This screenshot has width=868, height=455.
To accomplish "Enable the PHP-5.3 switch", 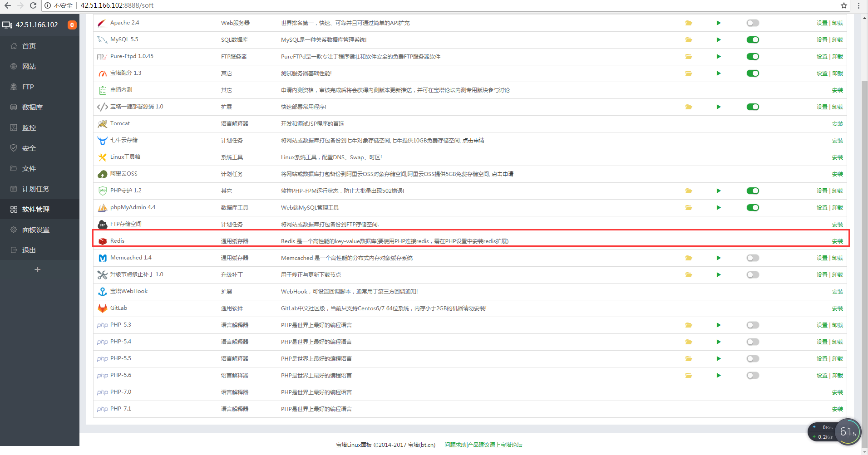I will click(x=753, y=325).
